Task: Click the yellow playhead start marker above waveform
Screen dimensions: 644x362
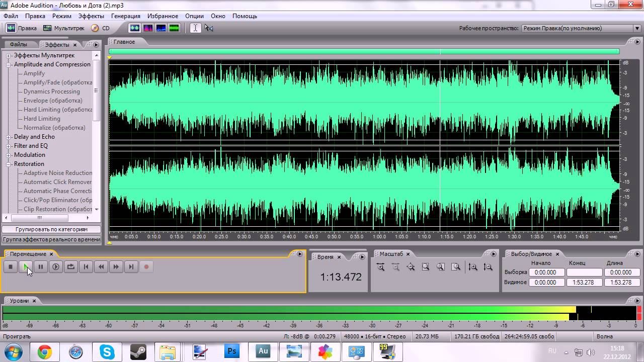Action: 110,57
